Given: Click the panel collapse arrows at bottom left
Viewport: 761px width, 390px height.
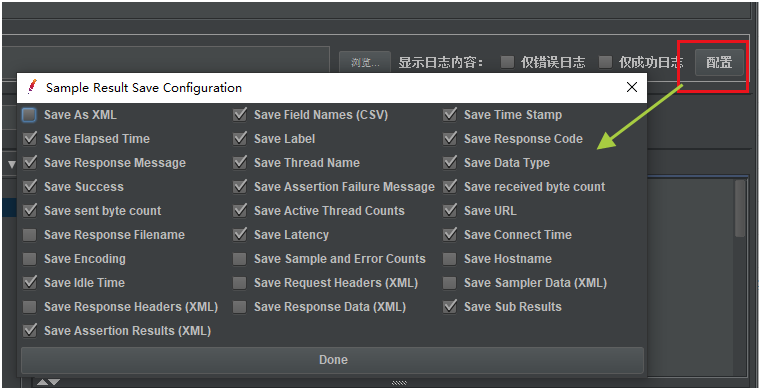Looking at the screenshot, I should click(x=49, y=383).
